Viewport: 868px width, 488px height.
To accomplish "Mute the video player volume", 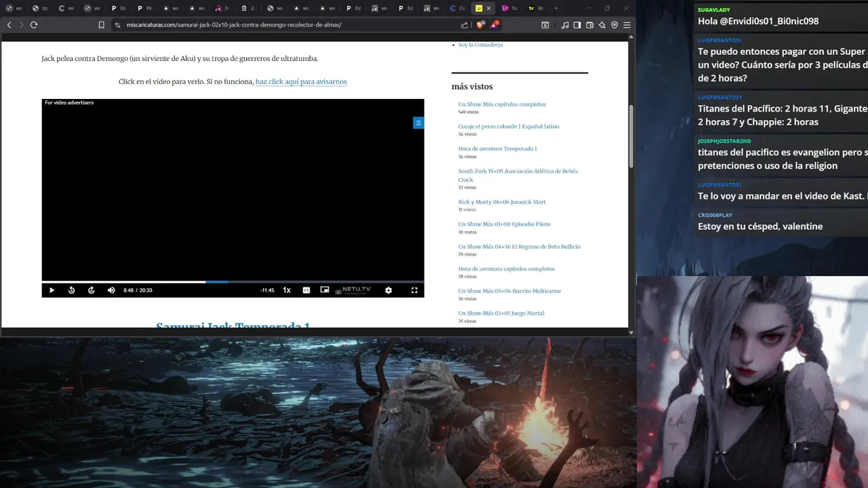I will point(111,290).
